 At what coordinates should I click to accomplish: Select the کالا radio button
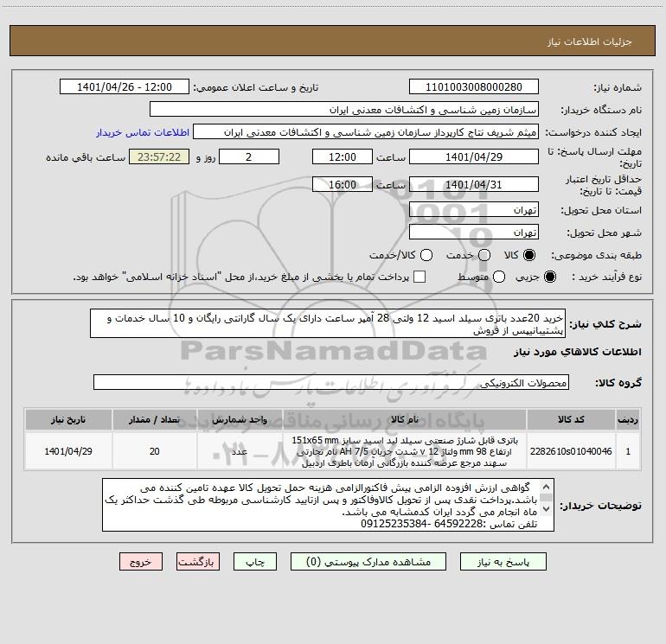tap(529, 255)
